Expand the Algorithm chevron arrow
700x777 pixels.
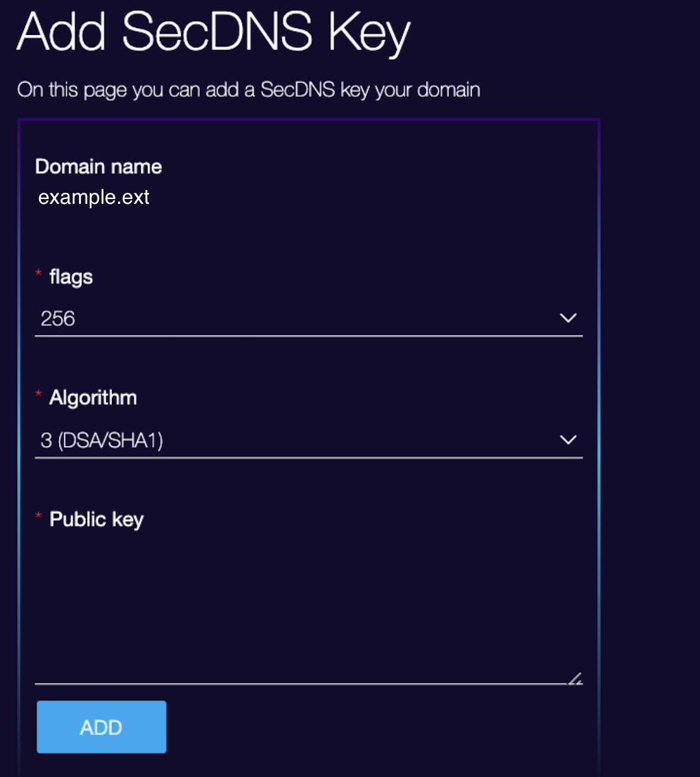coord(568,439)
